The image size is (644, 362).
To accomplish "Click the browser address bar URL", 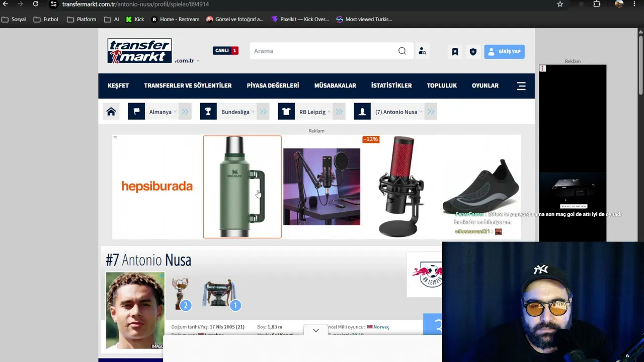I will (135, 4).
